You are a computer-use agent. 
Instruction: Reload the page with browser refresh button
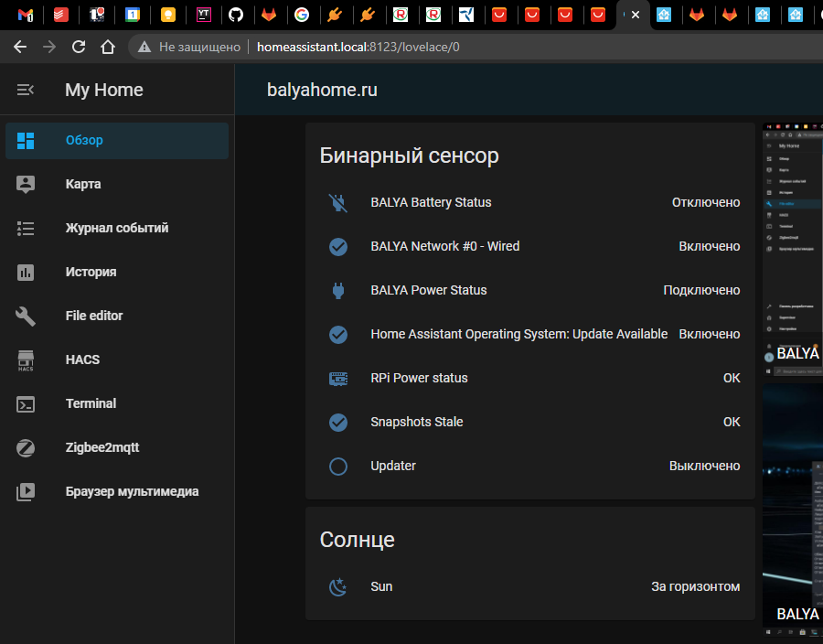79,47
